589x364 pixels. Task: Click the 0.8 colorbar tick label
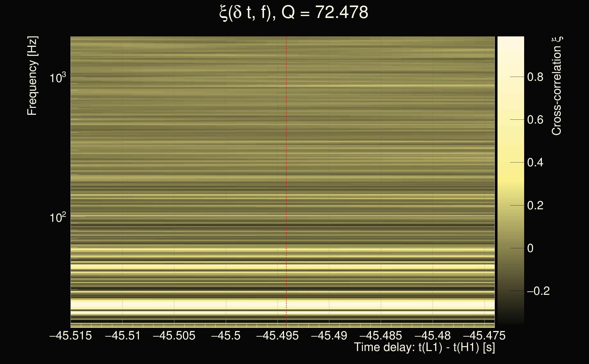[535, 77]
